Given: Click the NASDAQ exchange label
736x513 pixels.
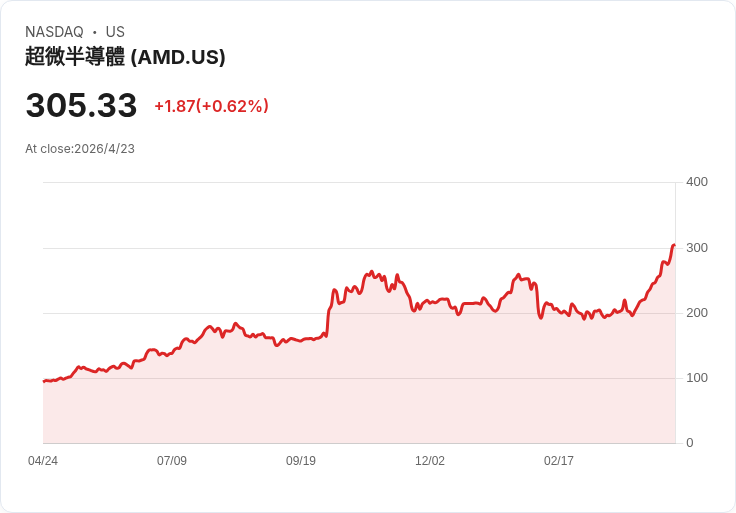Looking at the screenshot, I should coord(54,32).
